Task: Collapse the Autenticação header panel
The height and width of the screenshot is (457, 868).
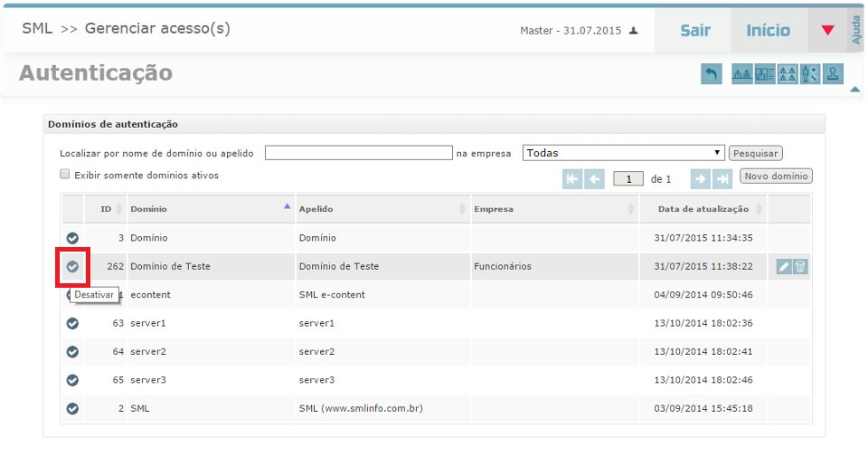Action: [x=854, y=90]
